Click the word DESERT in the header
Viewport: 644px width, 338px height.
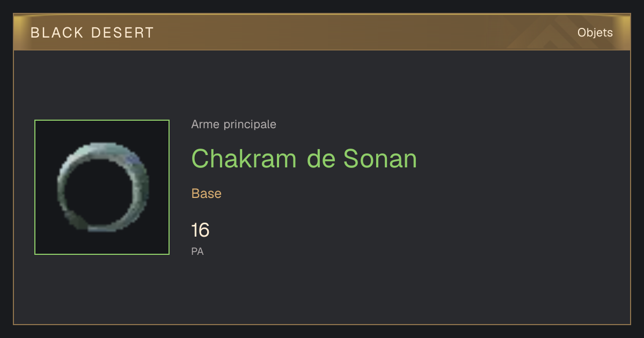[x=122, y=33]
